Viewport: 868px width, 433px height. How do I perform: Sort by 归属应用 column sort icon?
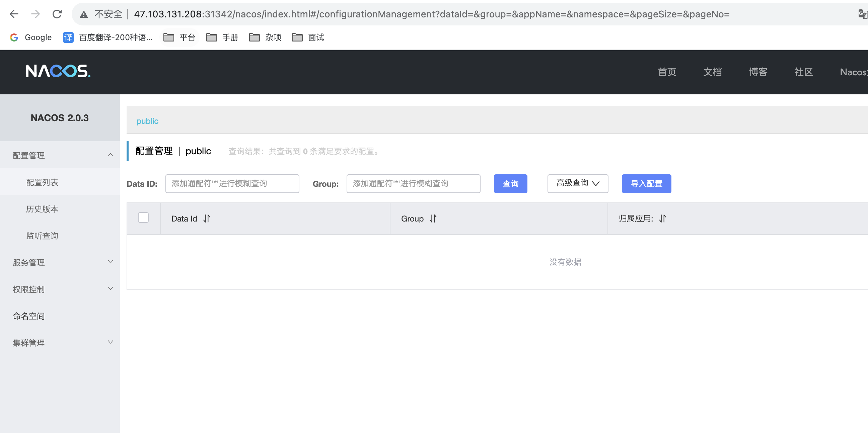click(x=662, y=219)
